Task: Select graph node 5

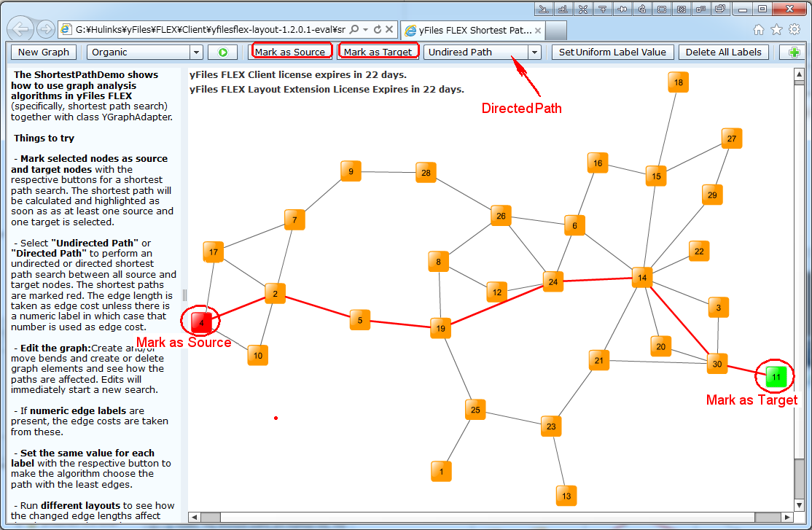Action: coord(360,320)
